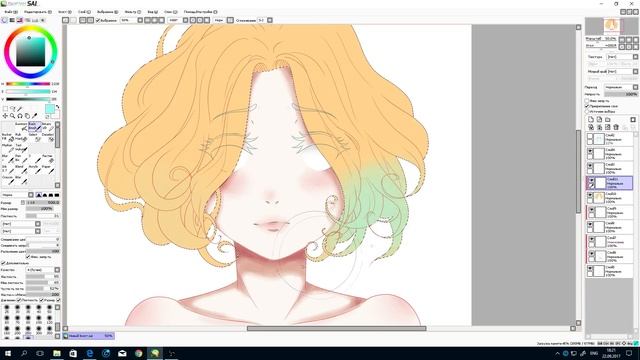
Task: Delete the selected layer with trash icon
Action: click(616, 127)
